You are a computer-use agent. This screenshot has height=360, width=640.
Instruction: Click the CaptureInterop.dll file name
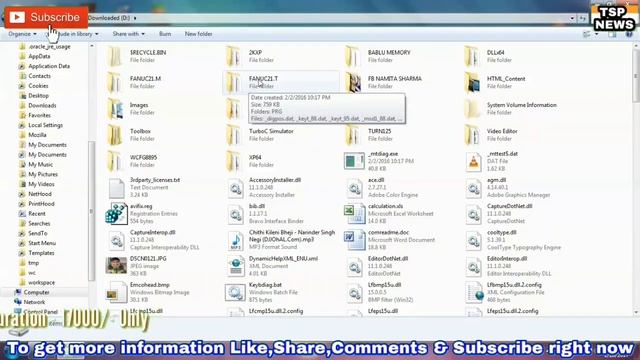pyautogui.click(x=152, y=232)
